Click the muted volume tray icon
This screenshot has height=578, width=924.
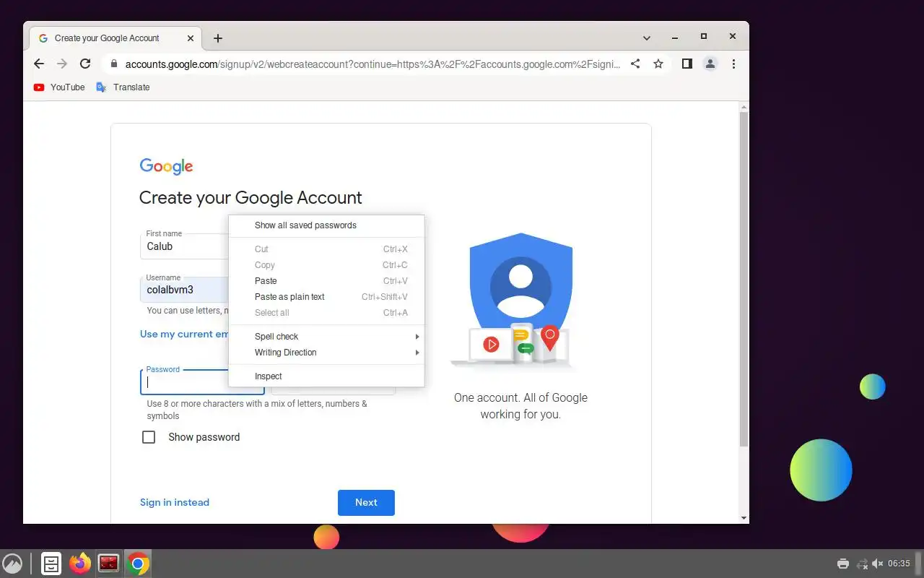tap(878, 564)
